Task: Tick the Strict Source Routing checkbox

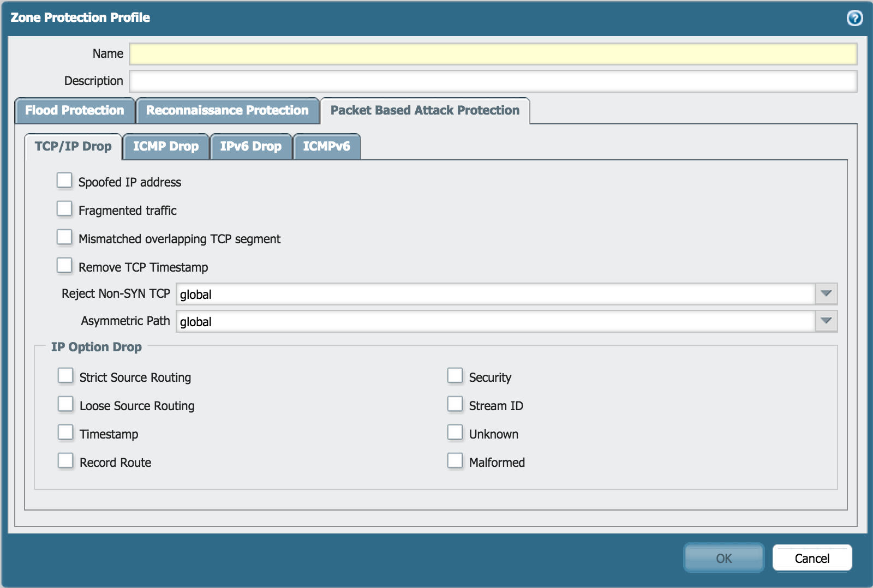Action: 65,376
